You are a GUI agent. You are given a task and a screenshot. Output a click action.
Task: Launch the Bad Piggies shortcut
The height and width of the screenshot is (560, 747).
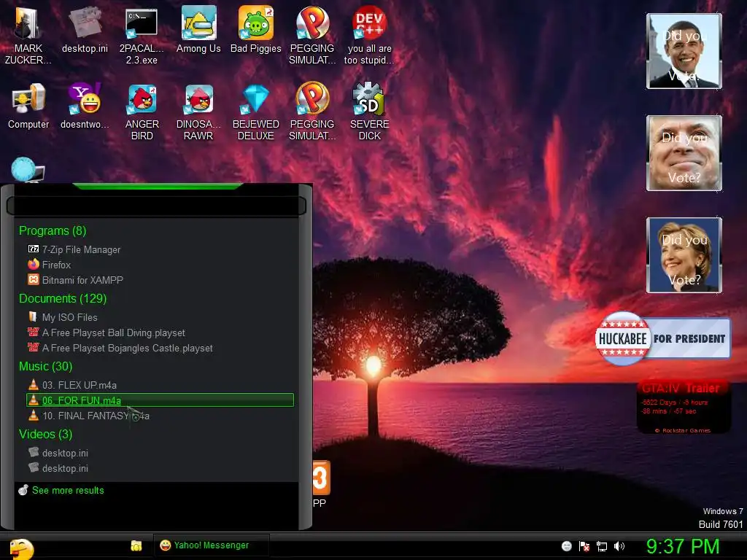tap(256, 29)
